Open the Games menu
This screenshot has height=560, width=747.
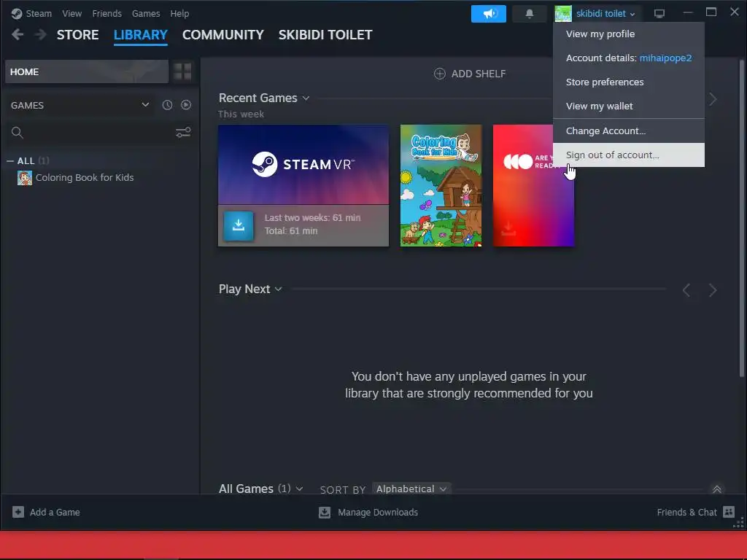(x=146, y=13)
